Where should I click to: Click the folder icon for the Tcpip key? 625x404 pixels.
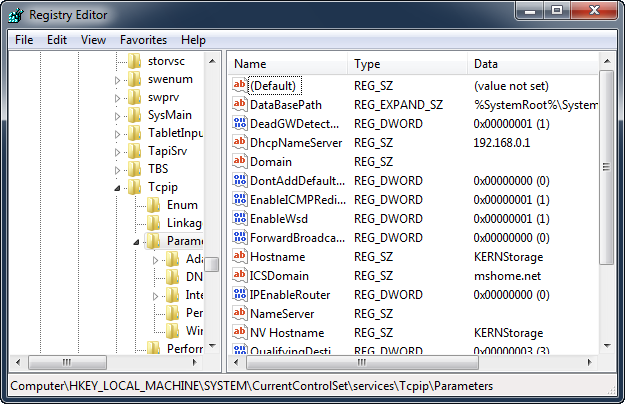click(135, 187)
